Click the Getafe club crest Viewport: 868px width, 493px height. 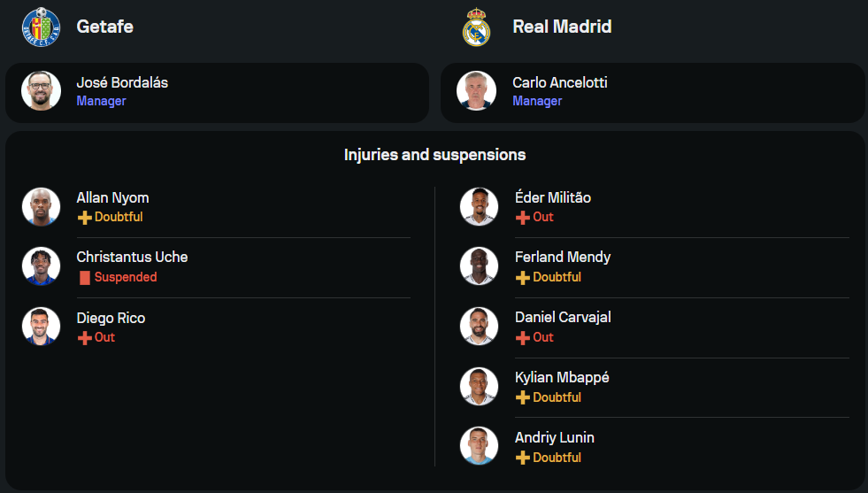point(41,27)
